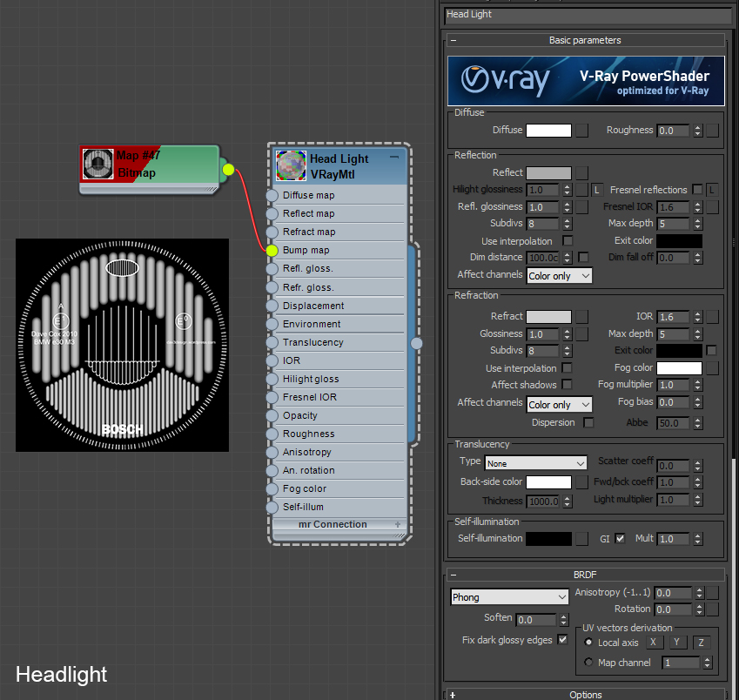Screen dimensions: 739x700
Task: Click the Anisotropy input socket
Action: click(x=272, y=453)
